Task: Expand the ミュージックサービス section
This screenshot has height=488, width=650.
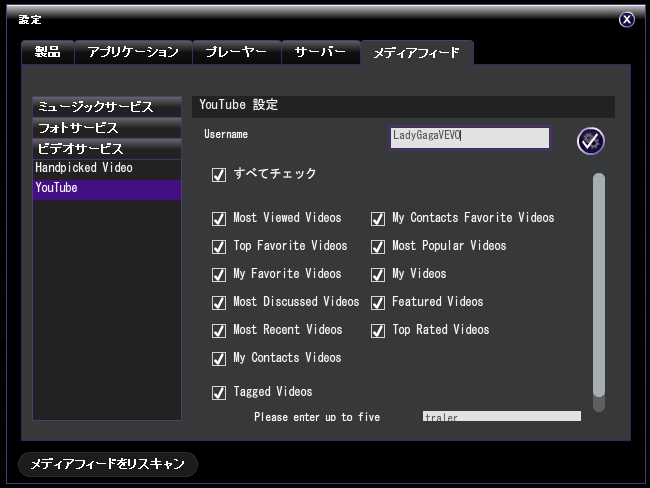Action: click(107, 107)
